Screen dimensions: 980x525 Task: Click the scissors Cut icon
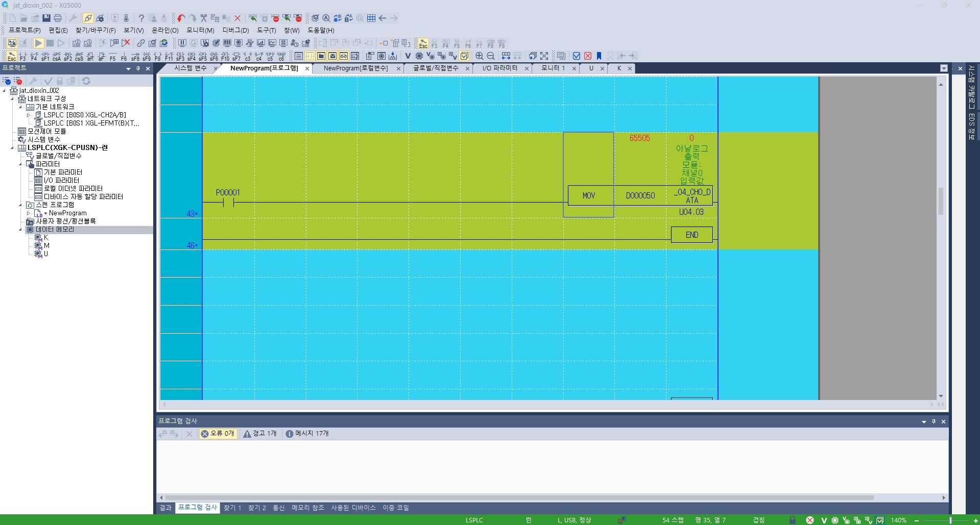click(204, 18)
